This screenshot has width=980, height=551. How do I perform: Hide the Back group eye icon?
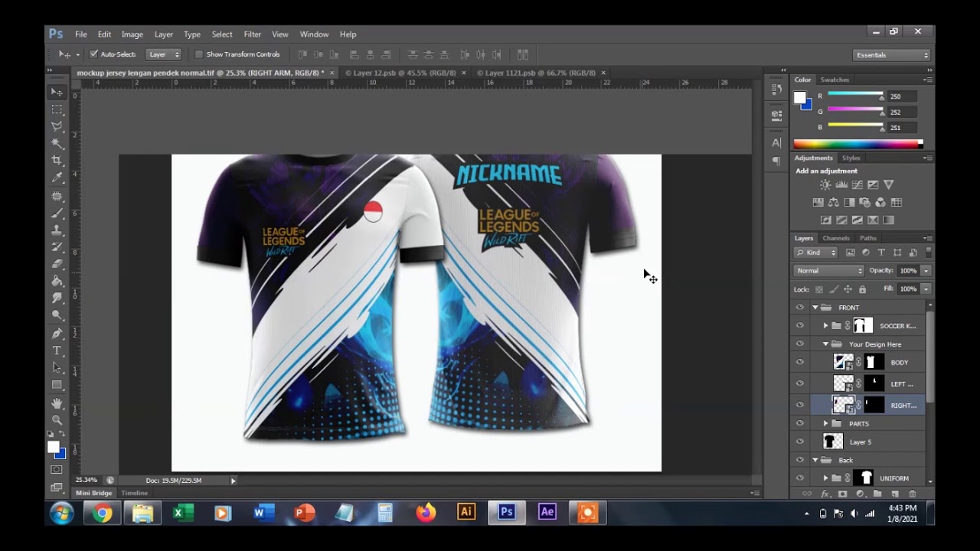[x=799, y=461]
